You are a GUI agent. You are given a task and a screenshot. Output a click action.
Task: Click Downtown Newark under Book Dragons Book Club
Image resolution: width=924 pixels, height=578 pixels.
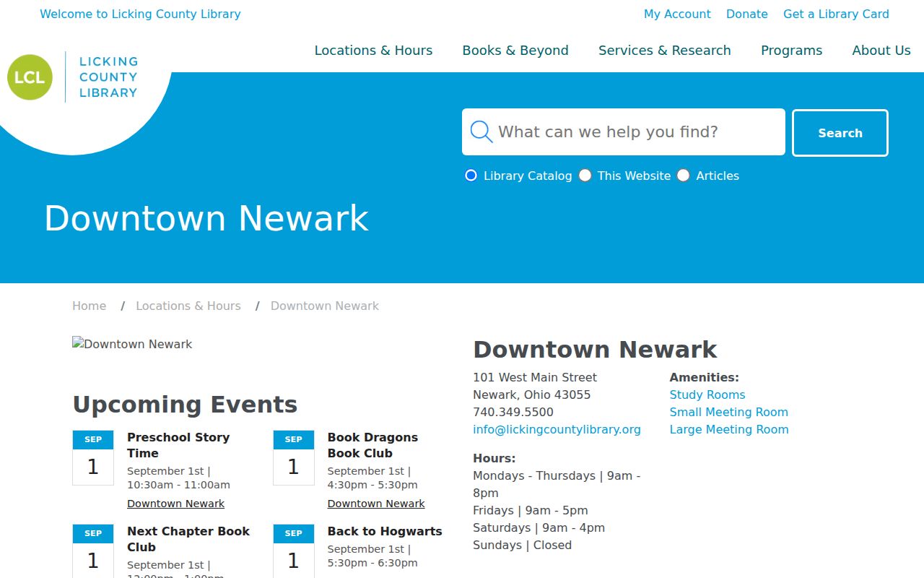[x=376, y=504]
